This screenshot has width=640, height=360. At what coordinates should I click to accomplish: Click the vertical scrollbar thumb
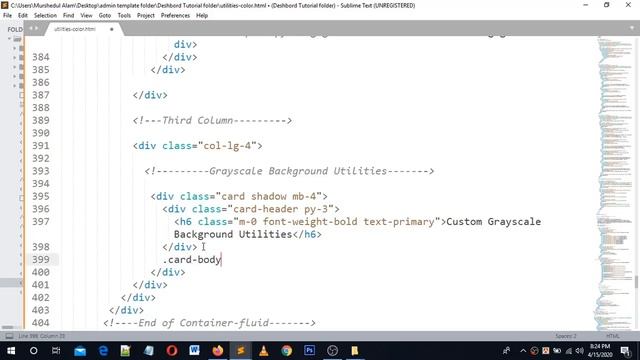636,282
